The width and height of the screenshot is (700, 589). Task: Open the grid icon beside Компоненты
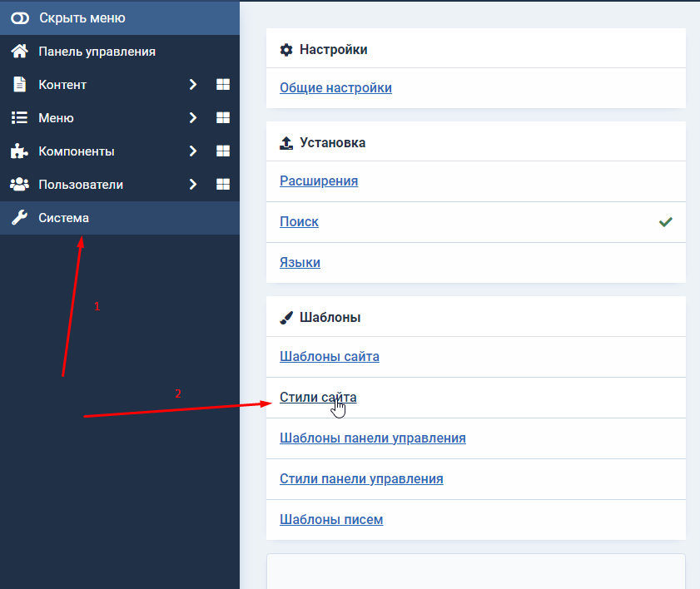(x=222, y=151)
